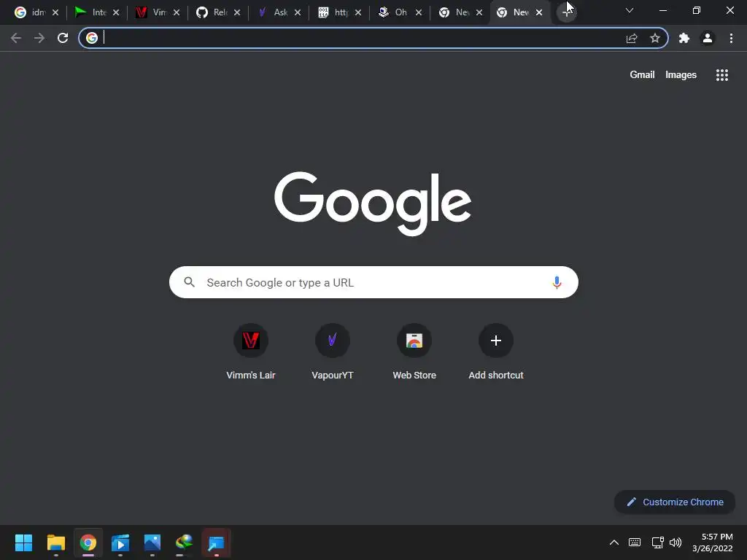This screenshot has width=747, height=560.
Task: Open File Explorer from the taskbar
Action: coord(55,542)
